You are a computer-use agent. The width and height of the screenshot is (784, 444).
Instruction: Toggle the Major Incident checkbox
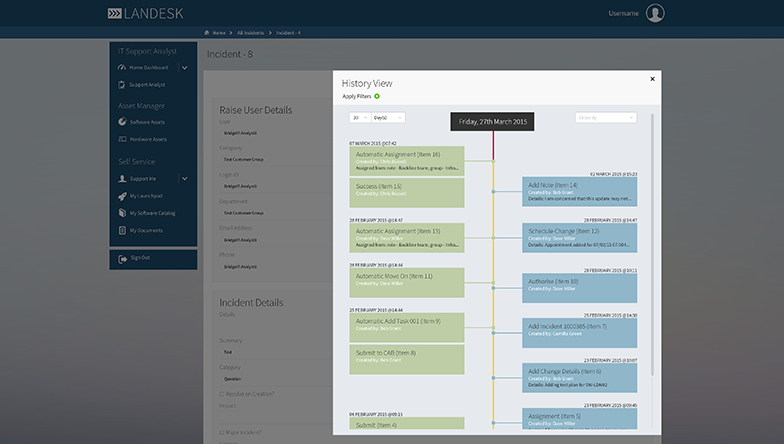point(222,431)
